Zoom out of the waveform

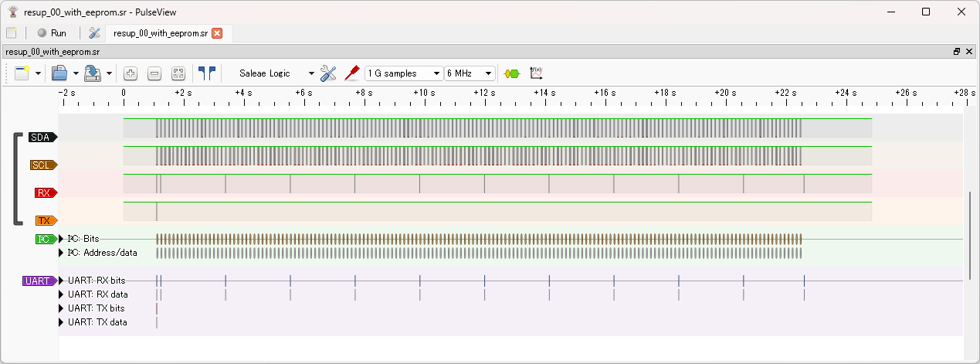154,73
